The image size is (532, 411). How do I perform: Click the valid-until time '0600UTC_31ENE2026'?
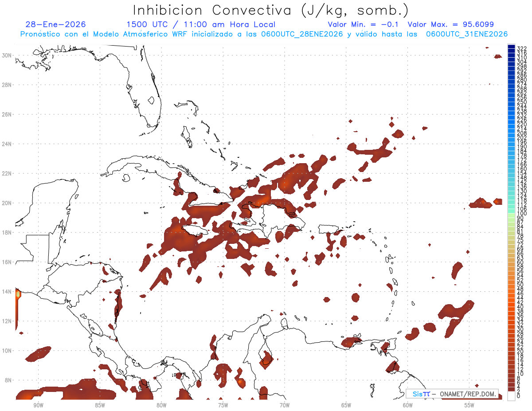tap(466, 34)
